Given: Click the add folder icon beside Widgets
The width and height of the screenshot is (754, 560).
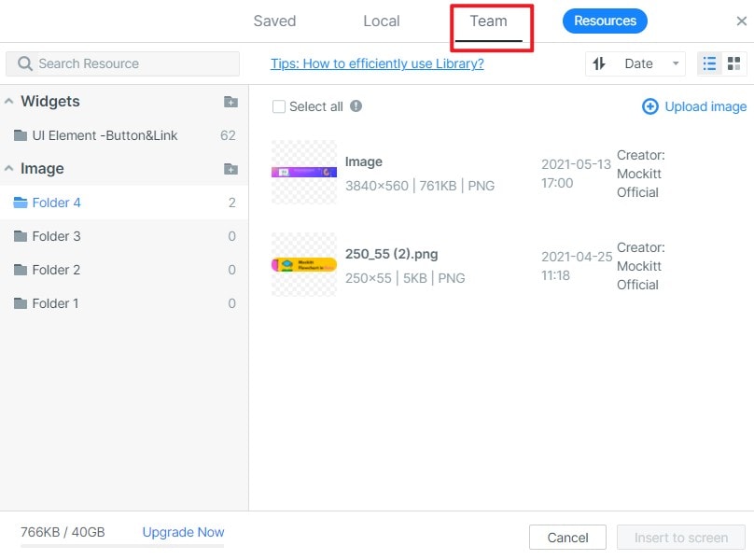Looking at the screenshot, I should [230, 102].
